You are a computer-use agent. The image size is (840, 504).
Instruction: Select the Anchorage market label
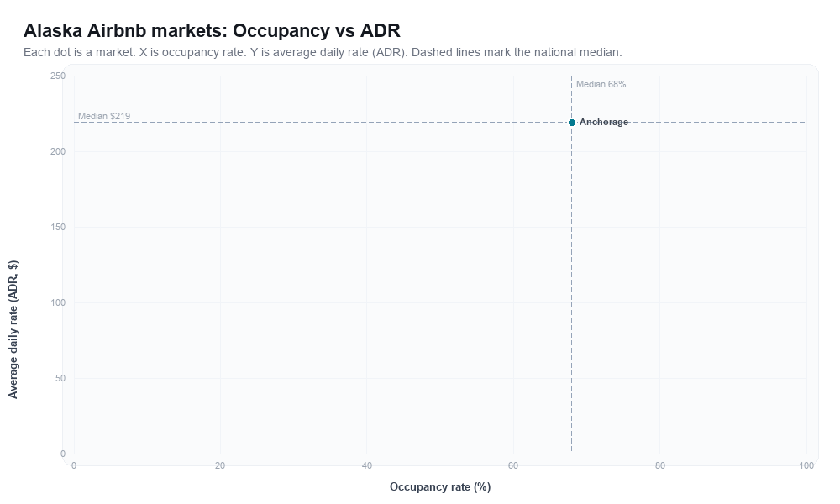coord(604,122)
